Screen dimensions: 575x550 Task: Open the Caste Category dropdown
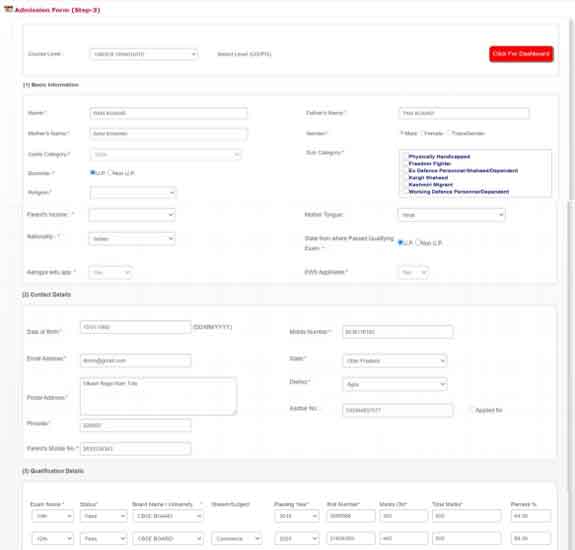165,155
